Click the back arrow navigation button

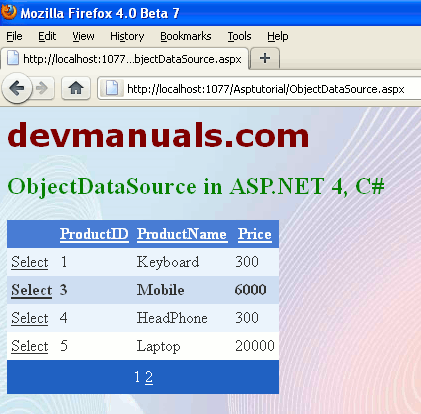tap(17, 88)
